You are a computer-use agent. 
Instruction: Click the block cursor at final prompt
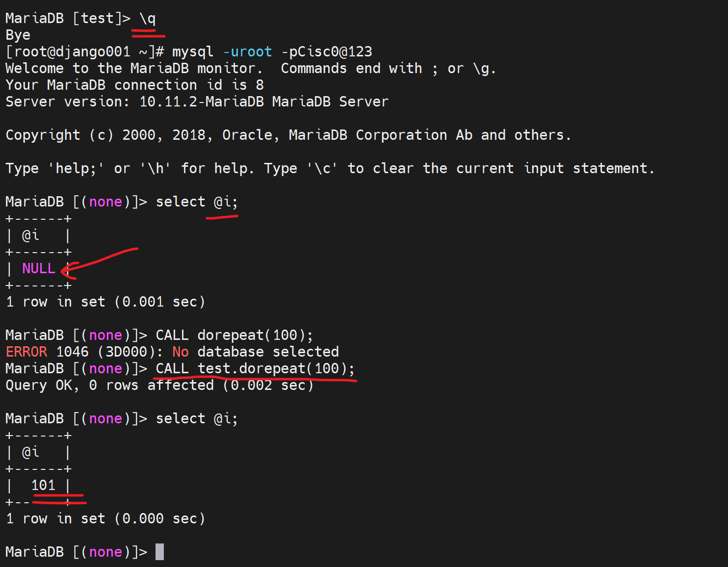[159, 552]
